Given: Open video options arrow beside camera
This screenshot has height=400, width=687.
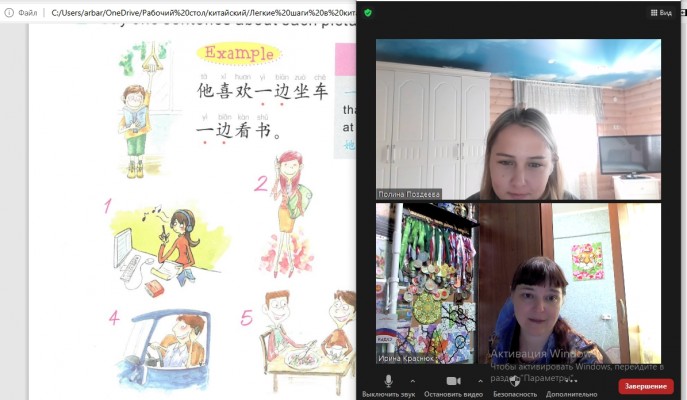Looking at the screenshot, I should 481,381.
